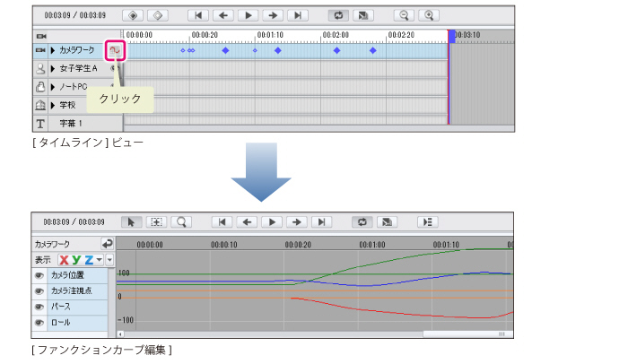Choose the range selection tool in curve editor
Viewport: 628px width, 364px height.
(156, 222)
